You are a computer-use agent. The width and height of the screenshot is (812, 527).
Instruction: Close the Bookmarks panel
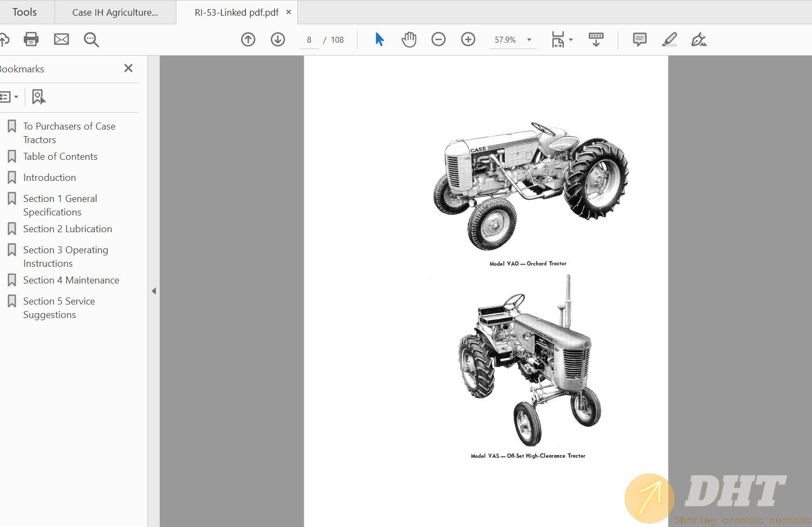pos(128,68)
